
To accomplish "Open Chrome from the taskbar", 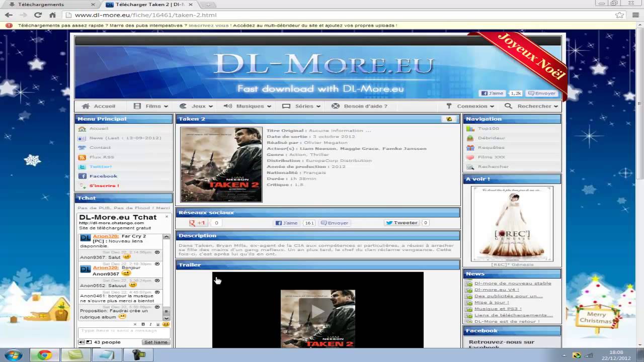I will 44,355.
